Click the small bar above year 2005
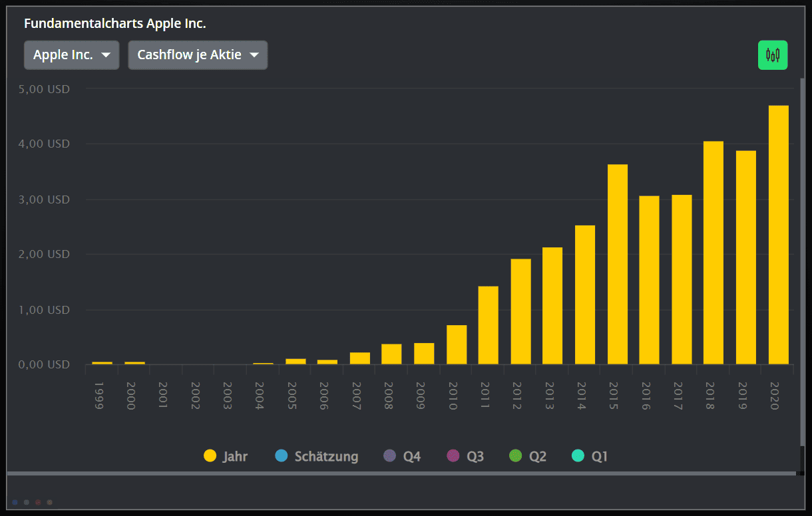The image size is (812, 516). pyautogui.click(x=296, y=362)
